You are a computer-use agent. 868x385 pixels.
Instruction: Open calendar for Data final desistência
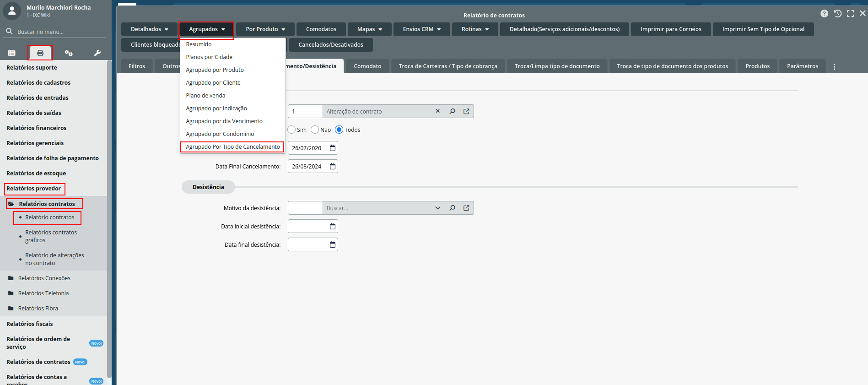click(x=333, y=244)
